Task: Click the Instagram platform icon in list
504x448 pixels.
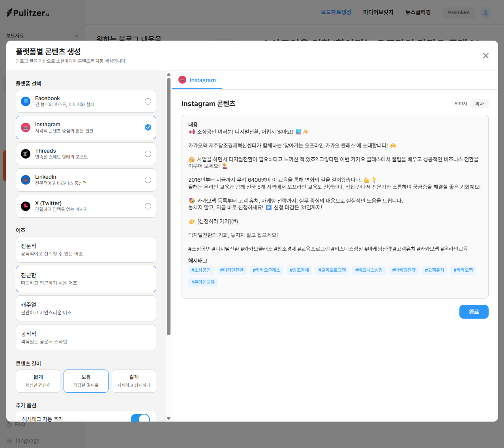Action: 26,128
